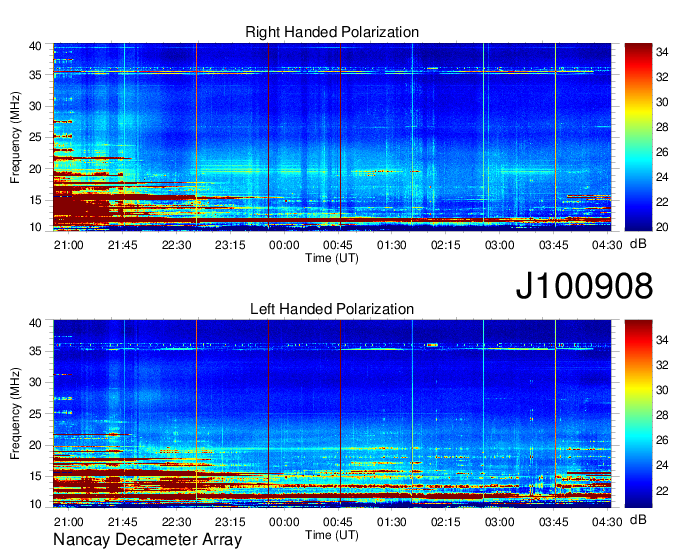The image size is (680, 552).
Task: Click the 22:30 time tick of Left Handed plot
Action: pos(177,522)
